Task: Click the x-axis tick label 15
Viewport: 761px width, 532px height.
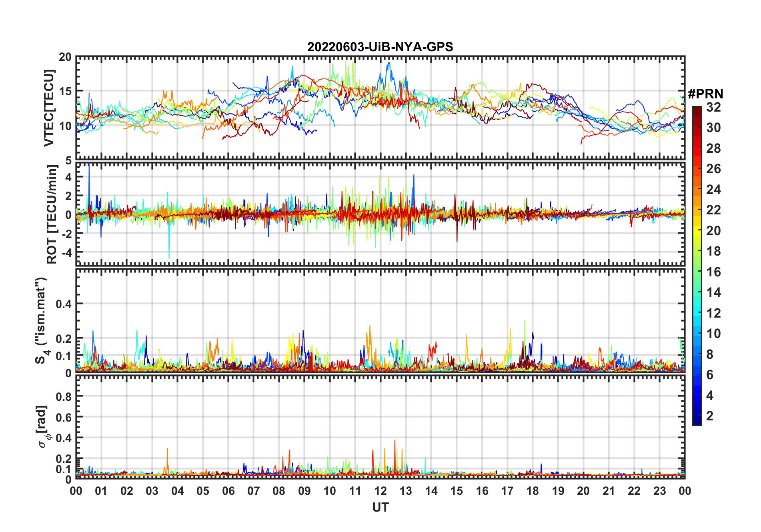Action: (457, 491)
